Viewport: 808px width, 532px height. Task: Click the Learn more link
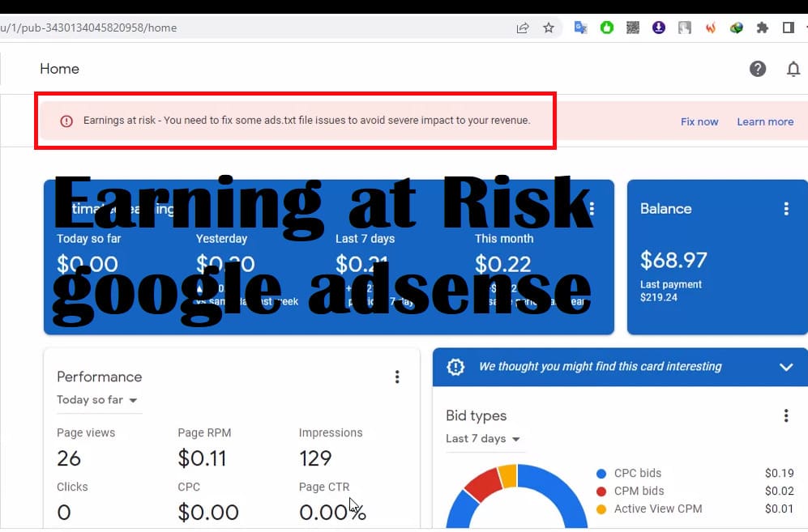[765, 121]
